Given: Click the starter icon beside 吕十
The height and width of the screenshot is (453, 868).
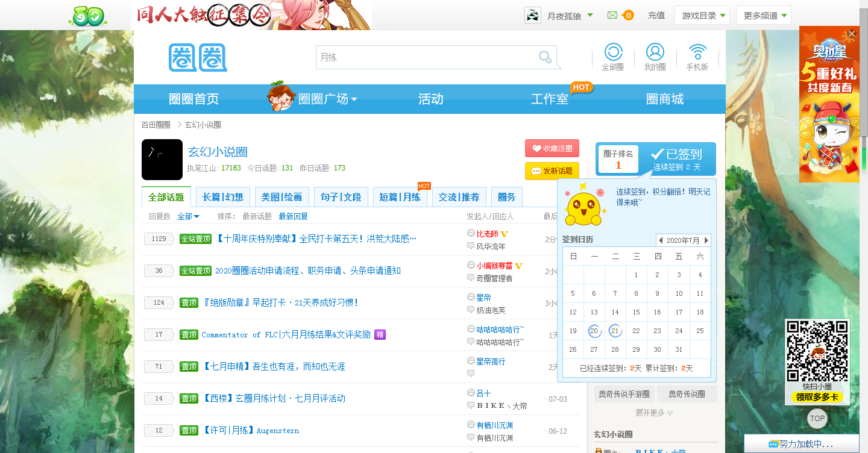Looking at the screenshot, I should [471, 393].
